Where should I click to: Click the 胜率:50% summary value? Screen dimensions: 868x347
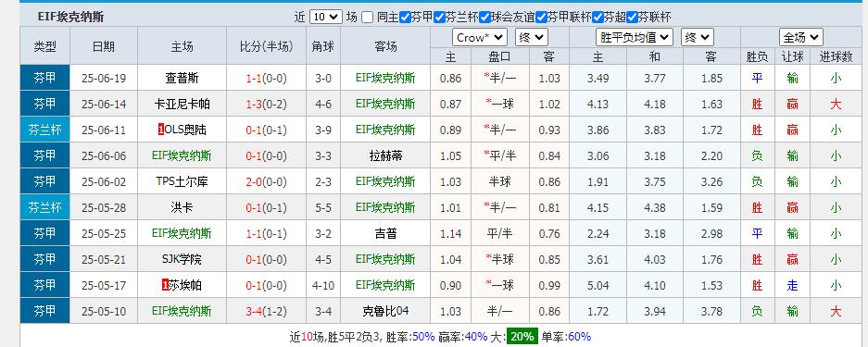409,336
